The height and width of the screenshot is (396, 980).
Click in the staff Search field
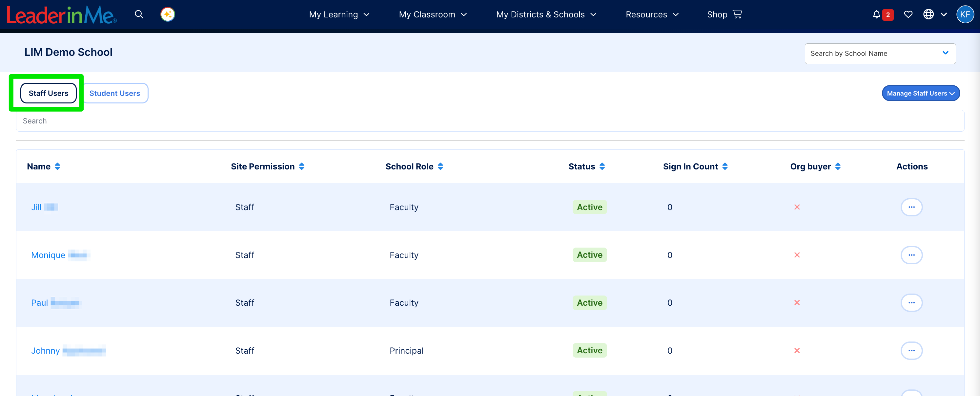point(490,121)
